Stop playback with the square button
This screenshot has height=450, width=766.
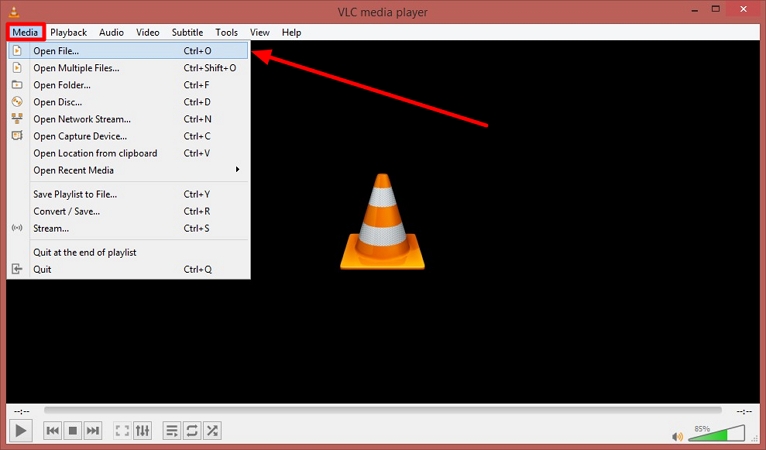(73, 430)
